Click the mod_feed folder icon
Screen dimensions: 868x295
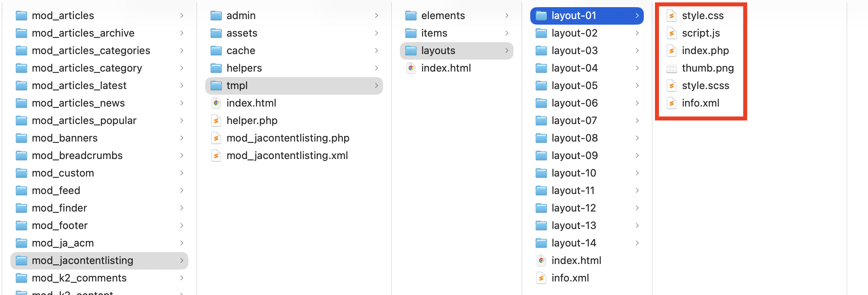pos(21,190)
